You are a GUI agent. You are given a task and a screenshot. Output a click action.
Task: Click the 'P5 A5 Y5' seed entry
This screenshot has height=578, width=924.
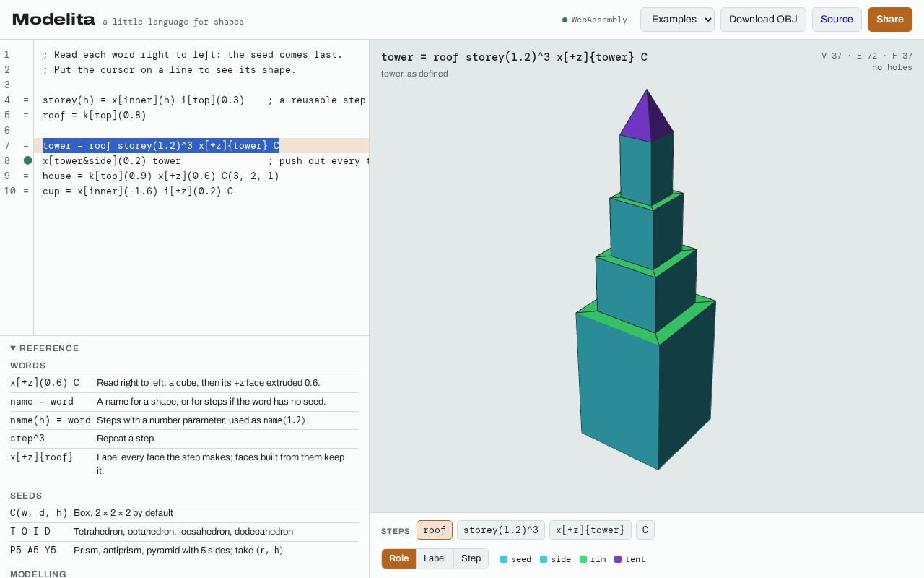(184, 551)
